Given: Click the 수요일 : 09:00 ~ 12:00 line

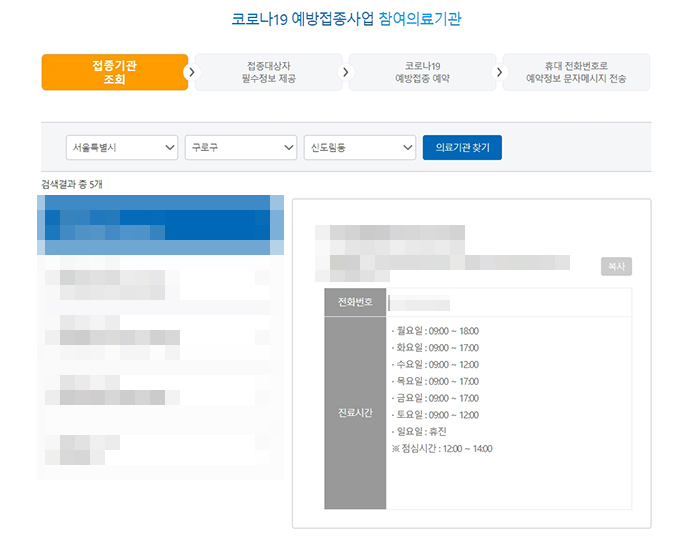Looking at the screenshot, I should 435,365.
